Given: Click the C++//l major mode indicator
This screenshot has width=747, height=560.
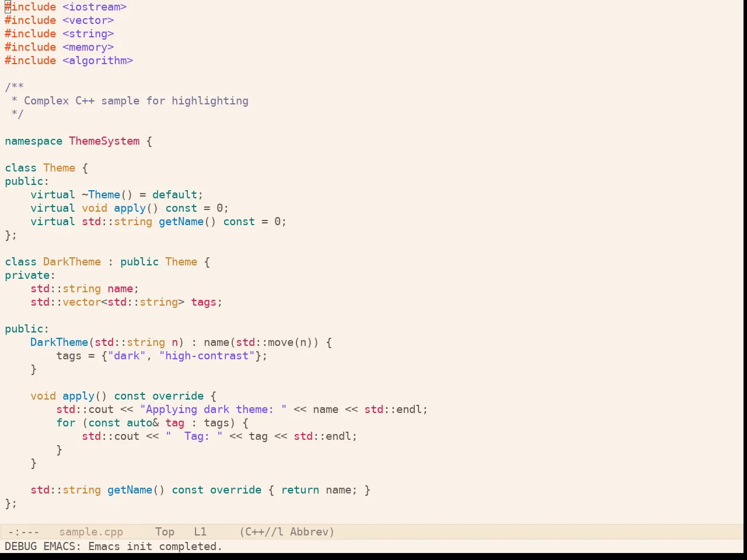Looking at the screenshot, I should point(261,532).
